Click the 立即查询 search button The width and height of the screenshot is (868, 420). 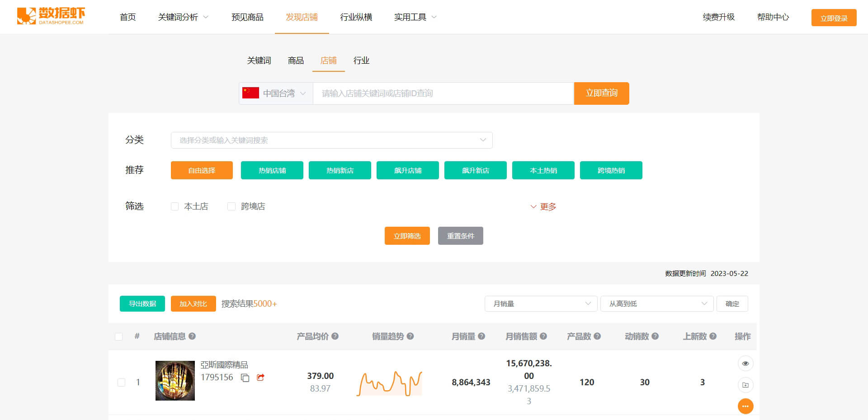click(x=601, y=93)
